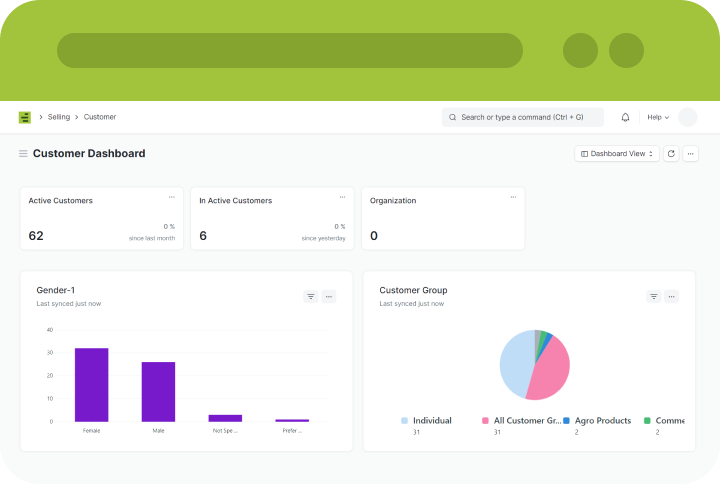Screen dimensions: 720x484
Task: Click the Female bar in Gender-1 chart
Action: (91, 384)
